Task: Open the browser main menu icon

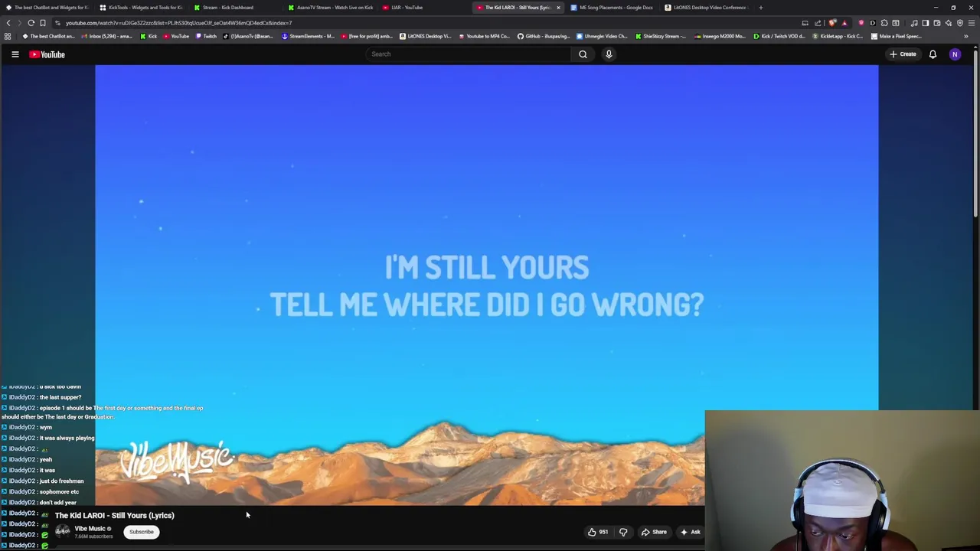Action: 972,23
